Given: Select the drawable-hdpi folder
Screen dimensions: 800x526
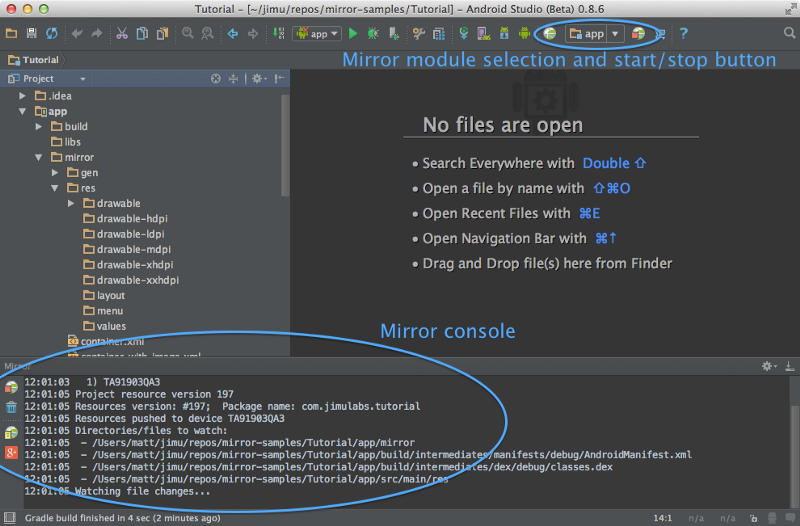Looking at the screenshot, I should [x=126, y=219].
